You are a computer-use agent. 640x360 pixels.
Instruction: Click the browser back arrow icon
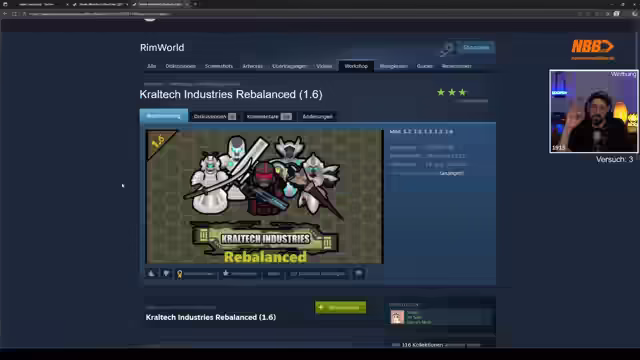(x=5, y=13)
